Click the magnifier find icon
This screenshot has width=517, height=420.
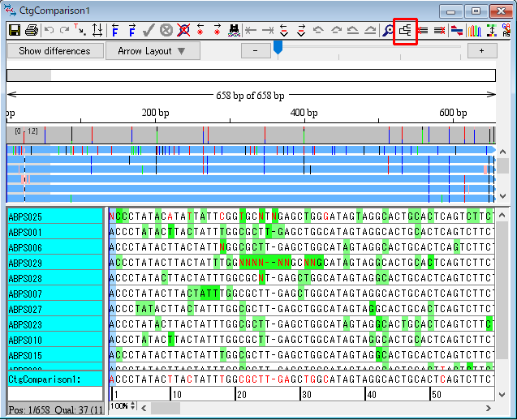point(388,30)
